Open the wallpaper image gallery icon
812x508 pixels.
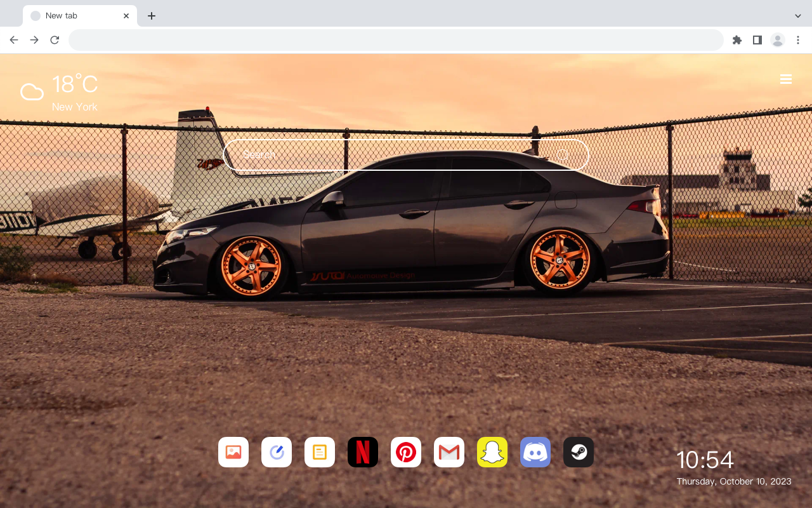coord(233,452)
